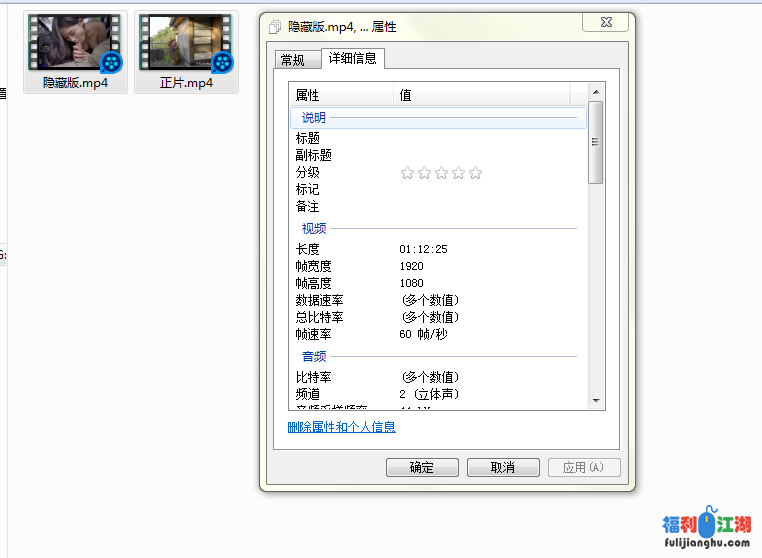
Task: Select the 隐藏版.mp4 file thumbnail
Action: [75, 44]
